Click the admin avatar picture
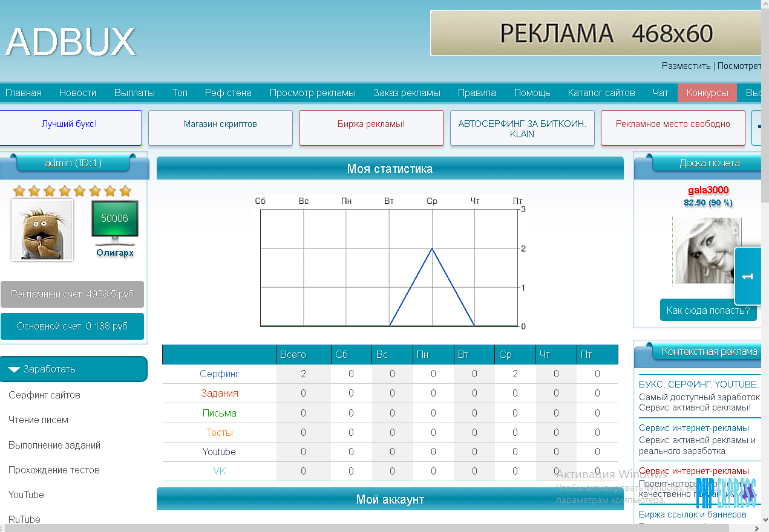Viewport: 769px width, 532px height. pyautogui.click(x=42, y=230)
